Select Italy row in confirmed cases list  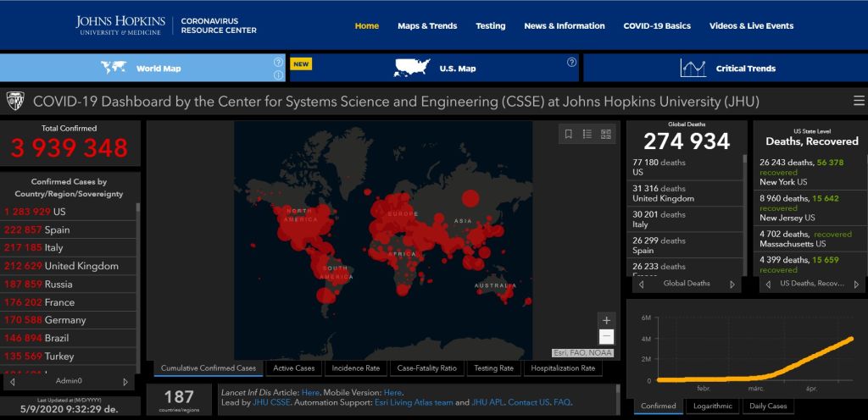(68, 247)
